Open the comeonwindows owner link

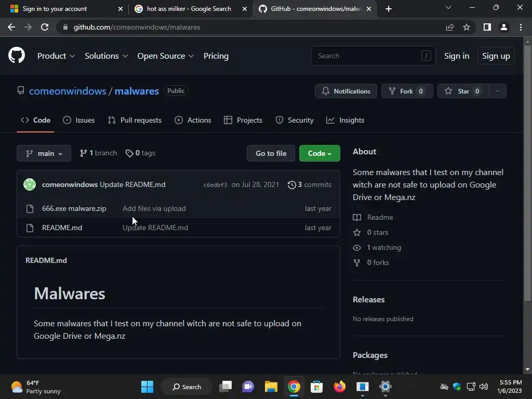click(68, 91)
